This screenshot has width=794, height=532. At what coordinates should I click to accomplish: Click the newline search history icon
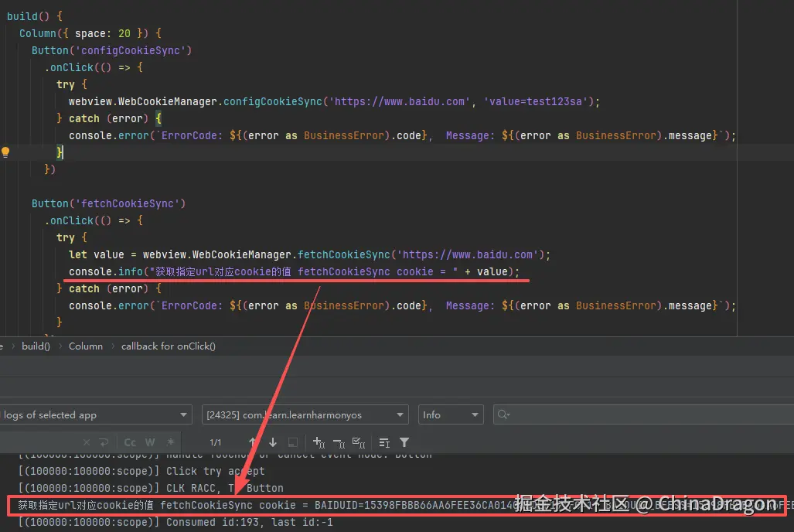click(104, 442)
